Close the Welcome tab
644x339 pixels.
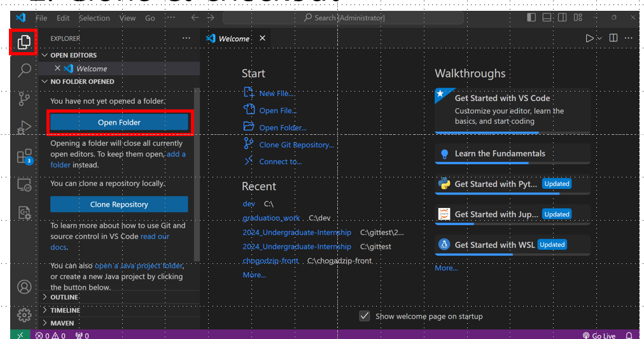[262, 38]
